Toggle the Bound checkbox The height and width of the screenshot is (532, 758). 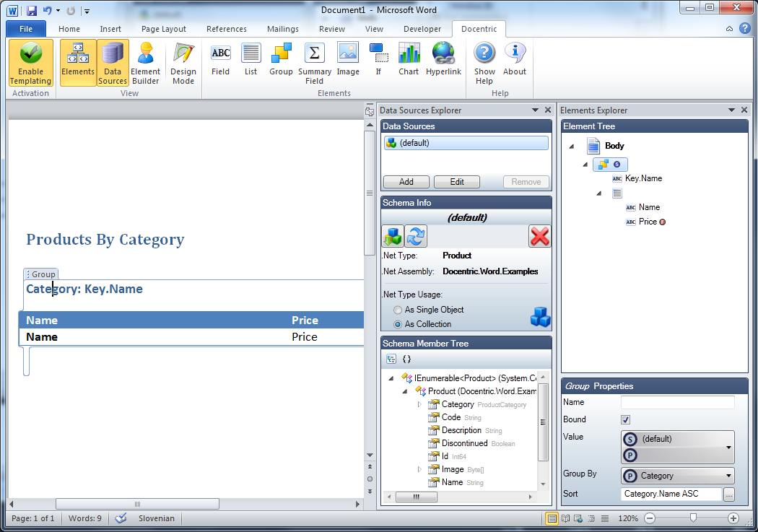(625, 419)
